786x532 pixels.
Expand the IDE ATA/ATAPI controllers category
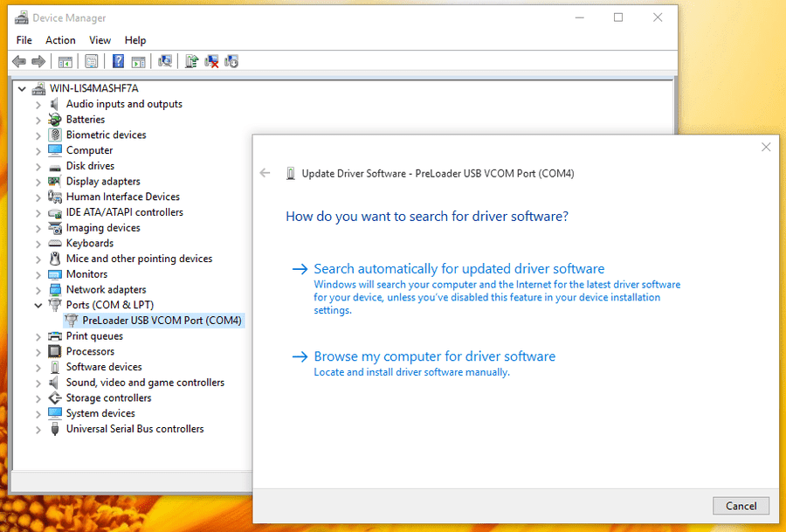tap(38, 212)
